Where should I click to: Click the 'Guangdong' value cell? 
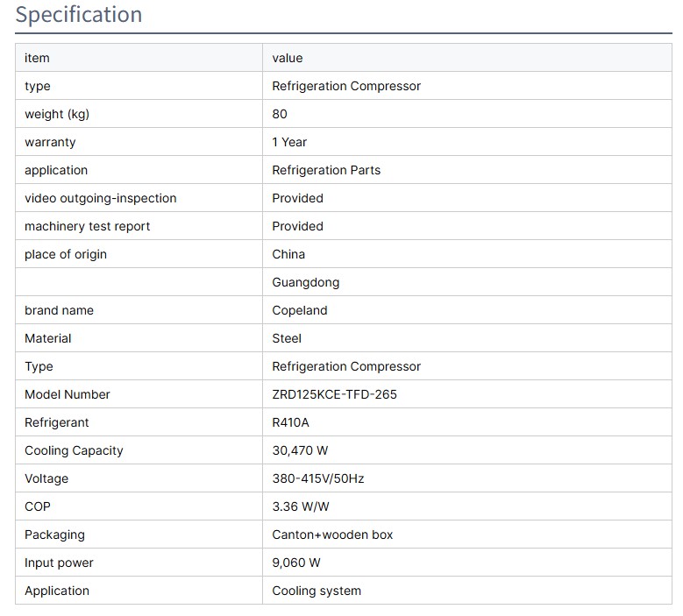[306, 282]
